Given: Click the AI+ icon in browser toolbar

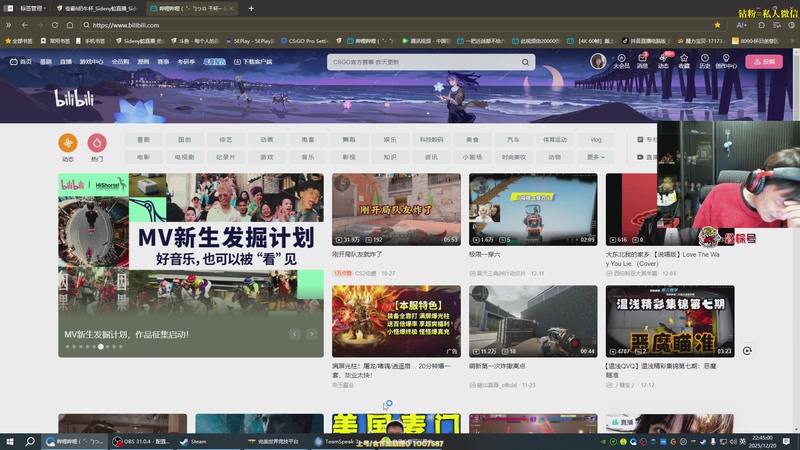Looking at the screenshot, I should pos(741,25).
